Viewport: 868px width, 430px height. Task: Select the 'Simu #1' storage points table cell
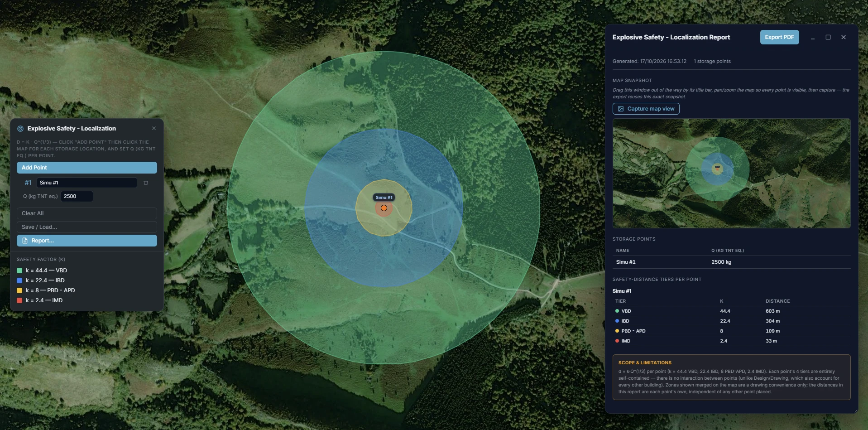[626, 262]
